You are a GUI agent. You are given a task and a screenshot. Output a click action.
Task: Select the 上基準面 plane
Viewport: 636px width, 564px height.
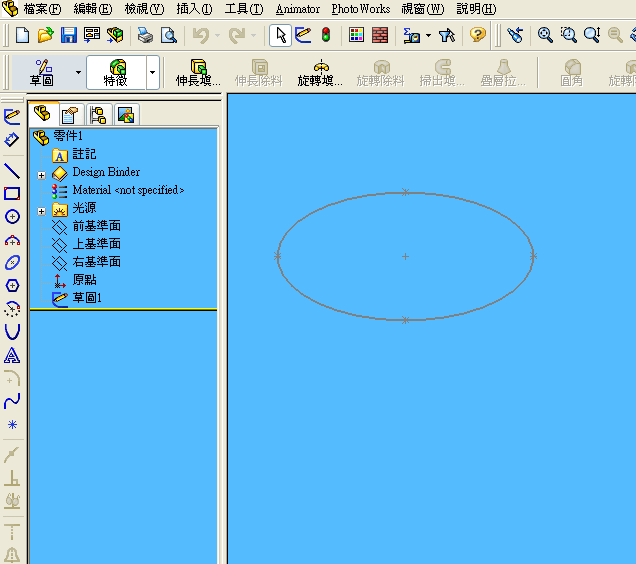click(x=97, y=244)
